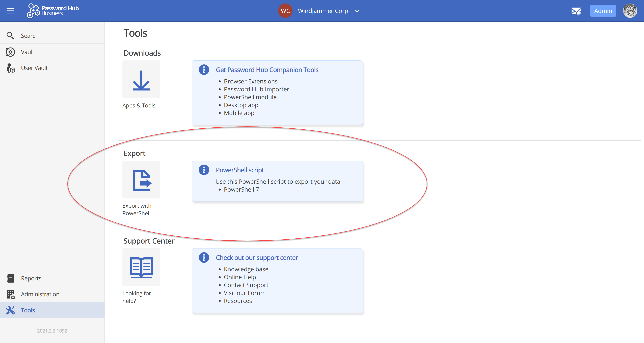Select Tools in the sidebar
Image resolution: width=644 pixels, height=343 pixels.
point(28,310)
